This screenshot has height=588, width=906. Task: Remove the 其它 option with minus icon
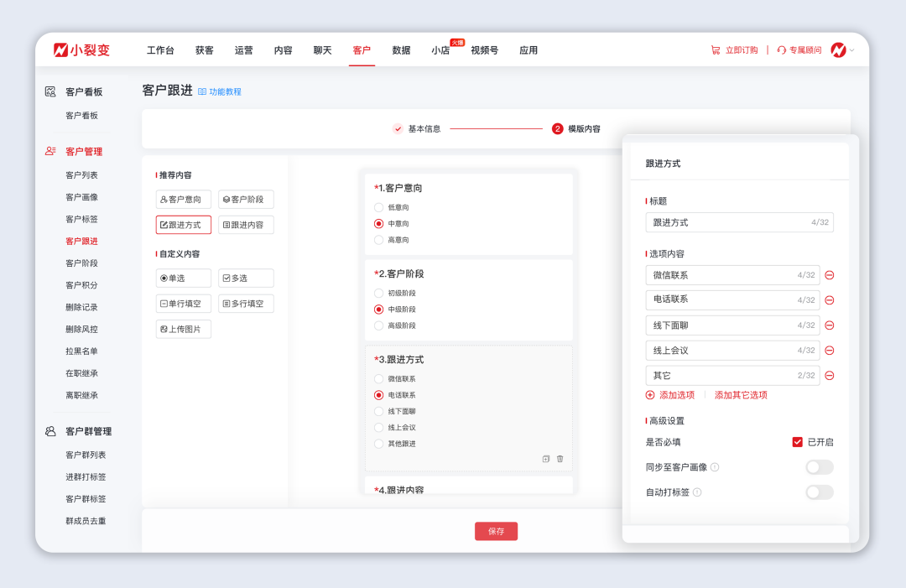(829, 375)
